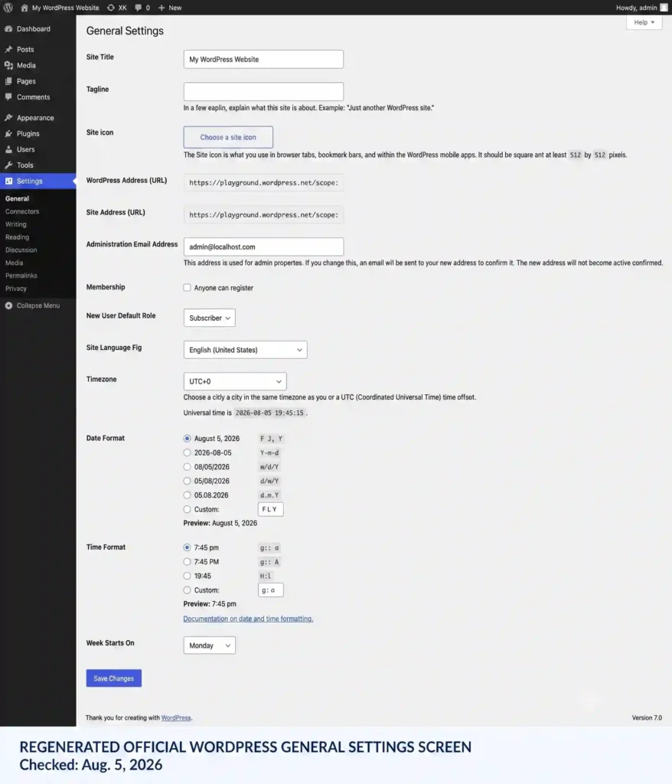
Task: Expand the Help tab dropdown
Action: 644,22
